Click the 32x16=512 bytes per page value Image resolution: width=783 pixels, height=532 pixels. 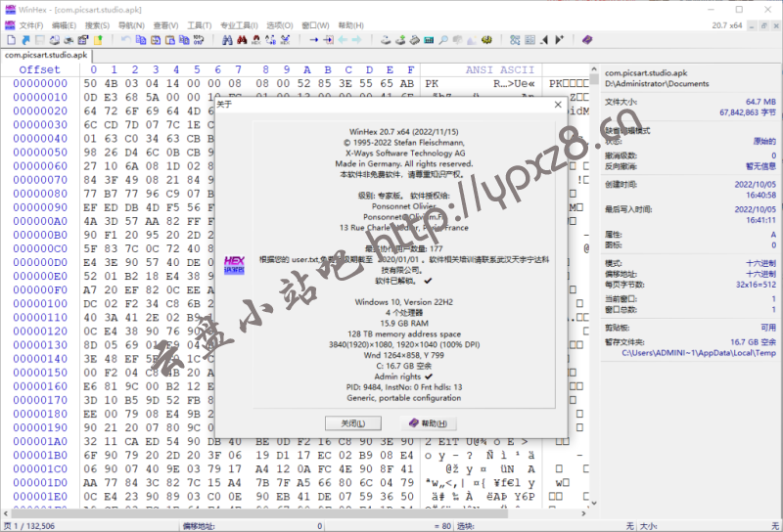click(756, 285)
